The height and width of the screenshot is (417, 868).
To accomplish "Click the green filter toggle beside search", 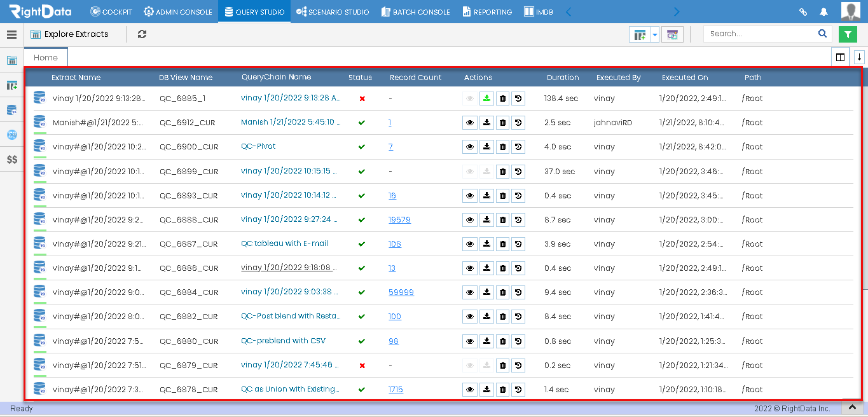I will coord(848,34).
